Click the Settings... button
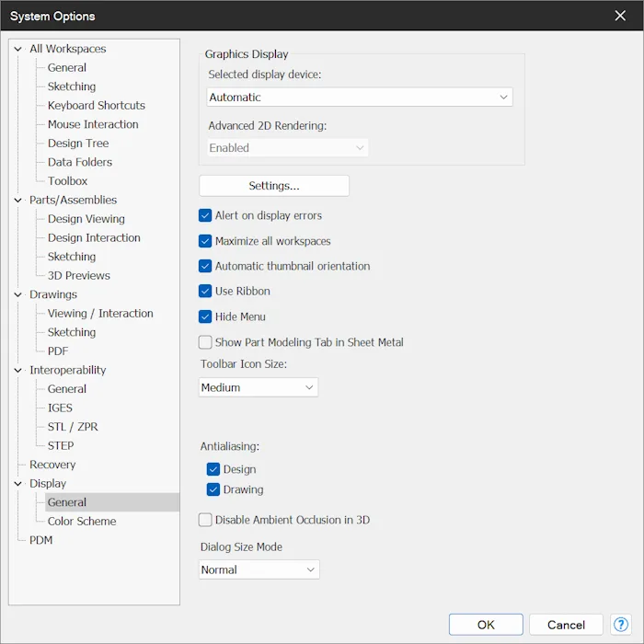Viewport: 644px width, 644px height. [x=274, y=186]
